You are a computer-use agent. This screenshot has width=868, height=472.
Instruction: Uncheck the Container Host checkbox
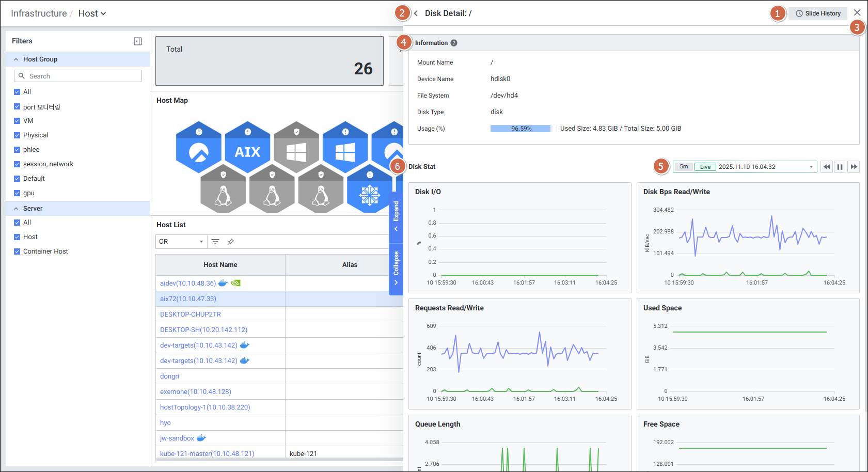pos(17,251)
